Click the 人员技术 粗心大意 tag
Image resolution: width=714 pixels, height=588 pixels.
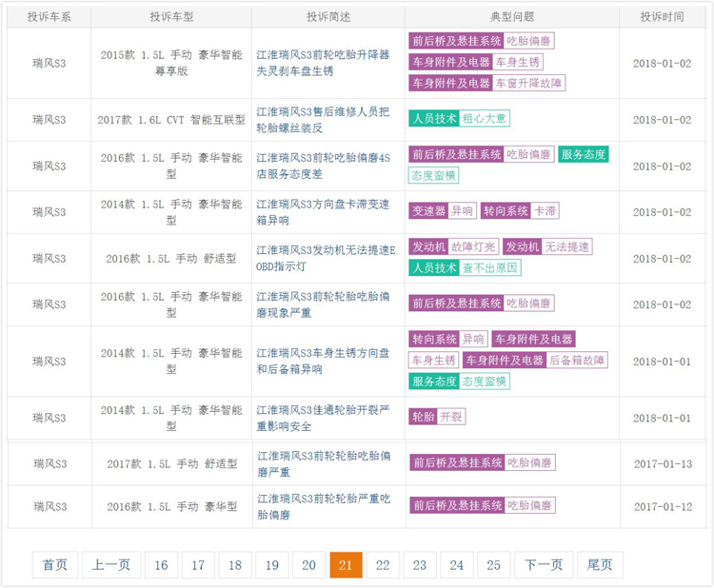460,119
